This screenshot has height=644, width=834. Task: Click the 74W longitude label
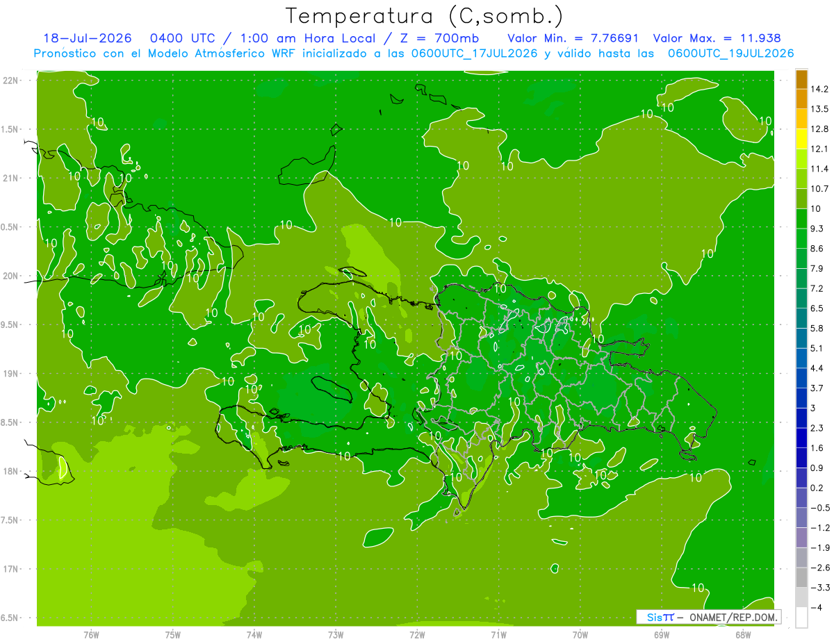coord(254,634)
